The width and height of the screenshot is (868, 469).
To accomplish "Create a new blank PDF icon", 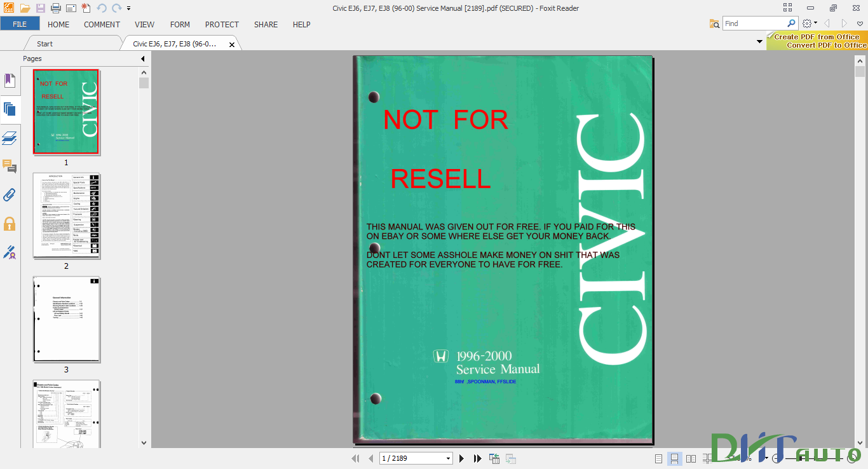I will [86, 8].
